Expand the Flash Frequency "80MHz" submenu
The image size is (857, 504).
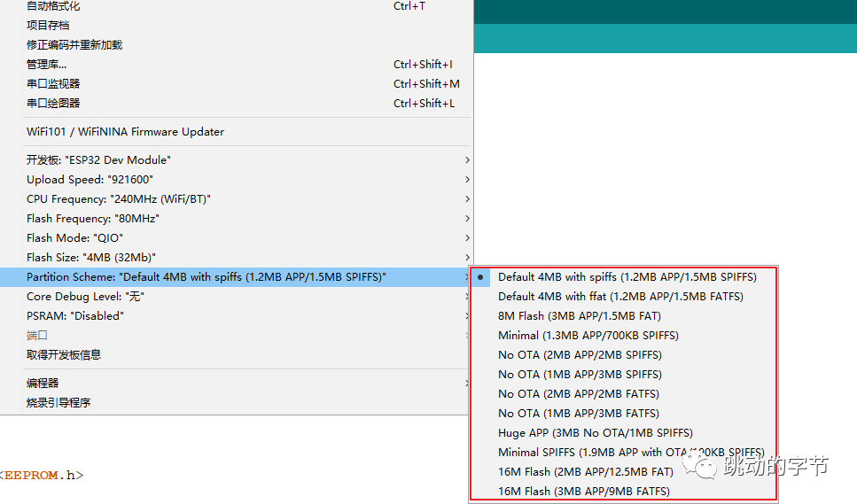coord(236,219)
